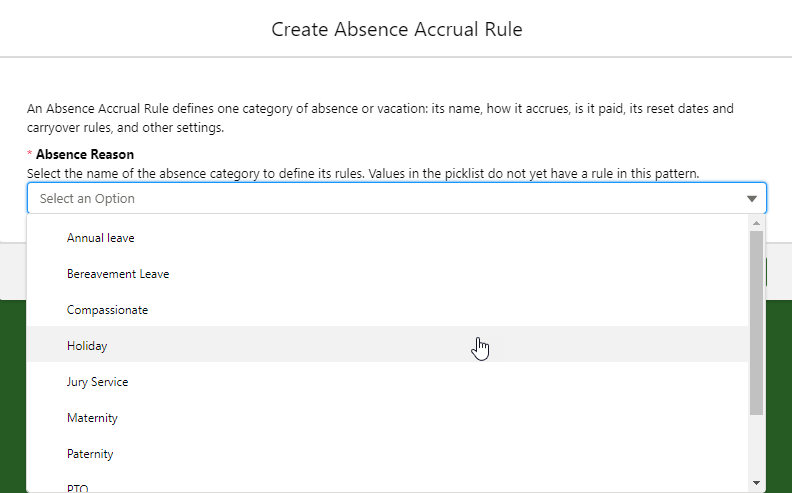Choose Annual leave from the picklist
This screenshot has width=792, height=493.
point(101,238)
